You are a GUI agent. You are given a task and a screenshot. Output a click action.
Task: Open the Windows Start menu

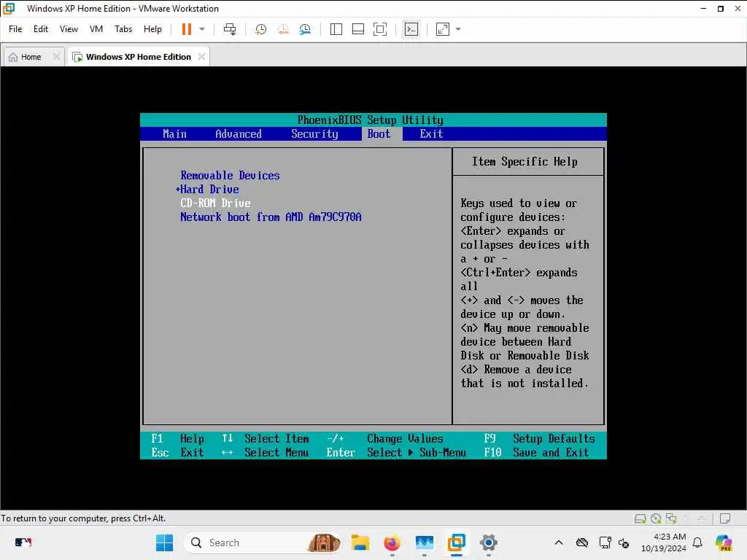164,542
